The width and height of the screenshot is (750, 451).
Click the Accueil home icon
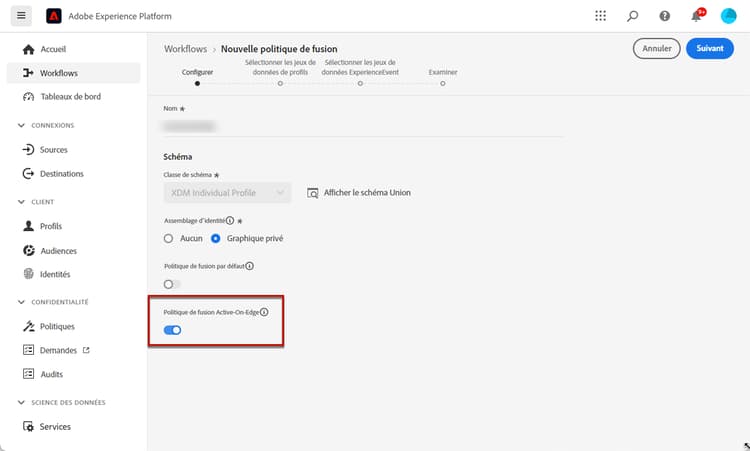(29, 49)
